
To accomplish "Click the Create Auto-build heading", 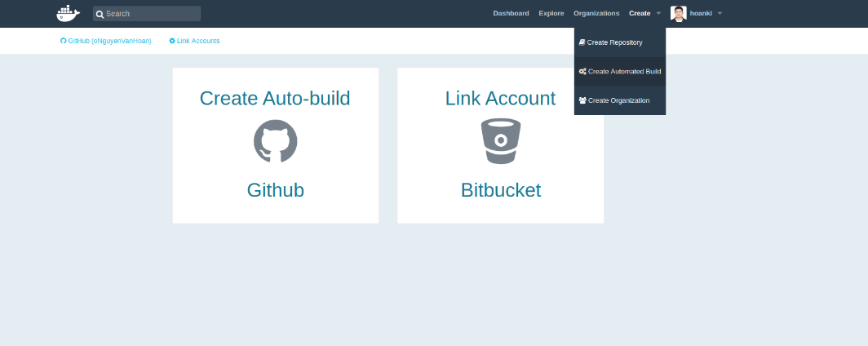I will tap(275, 98).
